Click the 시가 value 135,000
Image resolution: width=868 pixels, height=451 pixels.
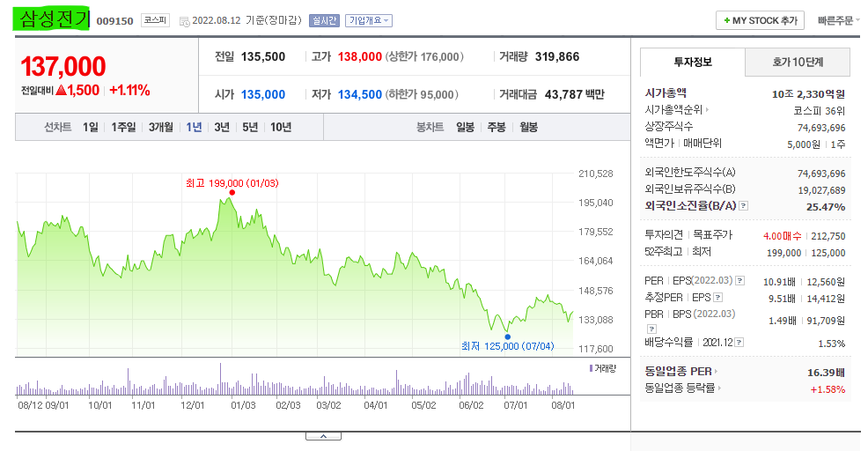tap(263, 95)
